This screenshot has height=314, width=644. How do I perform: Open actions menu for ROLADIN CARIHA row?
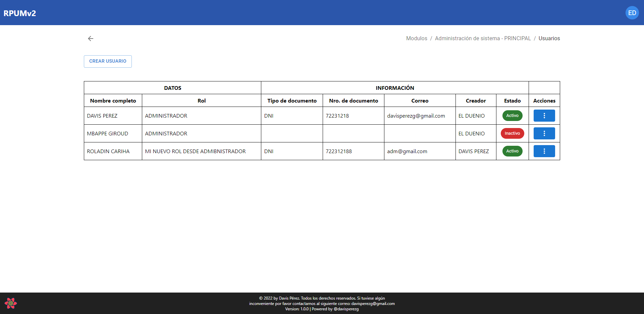coord(544,151)
